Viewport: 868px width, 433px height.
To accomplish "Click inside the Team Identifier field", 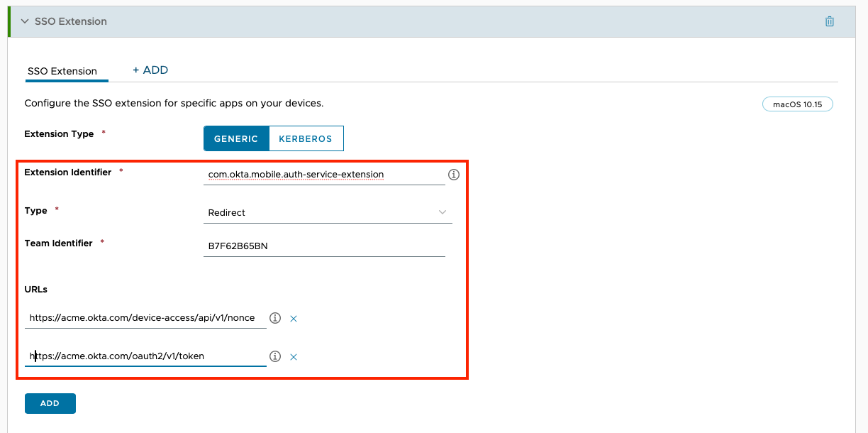I will coord(324,246).
